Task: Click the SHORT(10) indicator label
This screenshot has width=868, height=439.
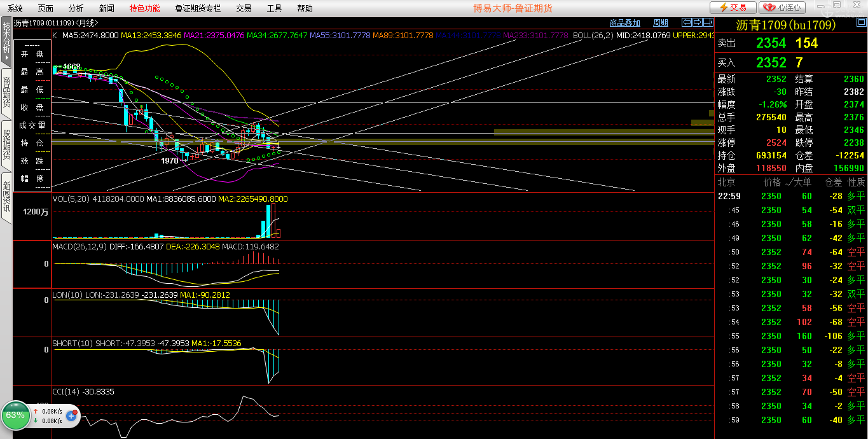Action: point(72,343)
